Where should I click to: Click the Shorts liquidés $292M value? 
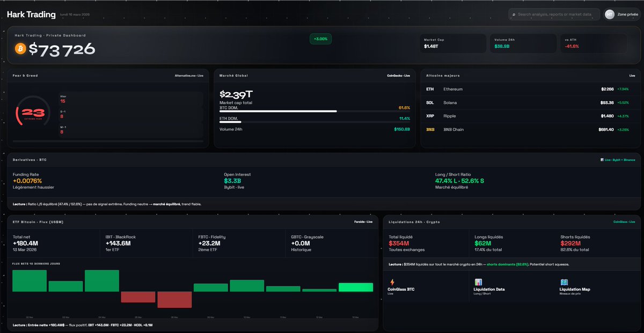(570, 243)
